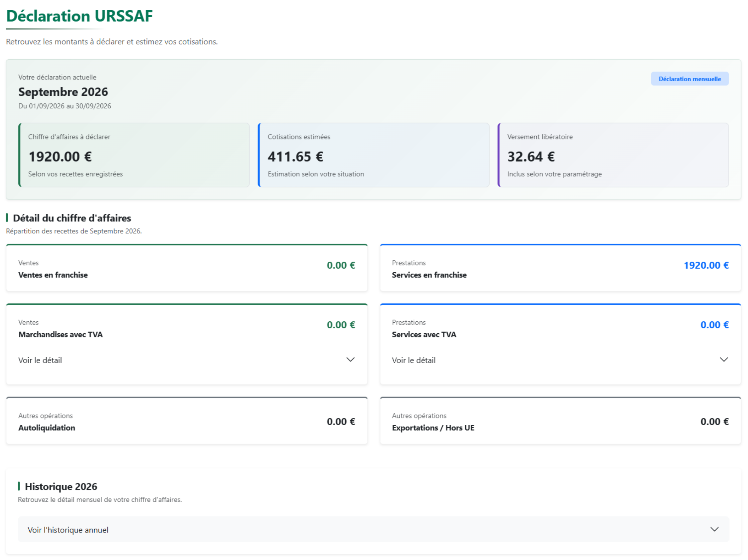
Task: Click the 0.00 € Autoliquidation amount
Action: pos(341,422)
